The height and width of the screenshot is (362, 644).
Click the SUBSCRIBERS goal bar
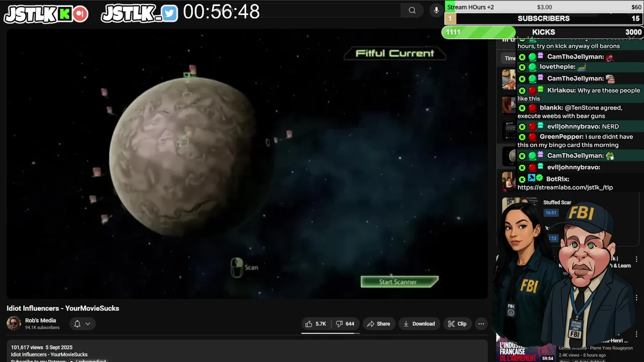click(x=544, y=19)
